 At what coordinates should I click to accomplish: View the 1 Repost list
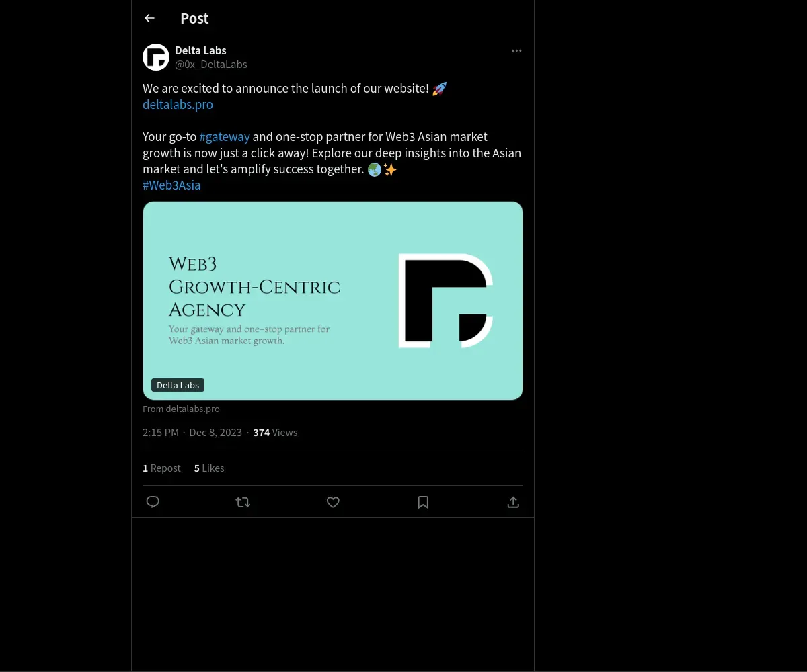click(x=161, y=468)
